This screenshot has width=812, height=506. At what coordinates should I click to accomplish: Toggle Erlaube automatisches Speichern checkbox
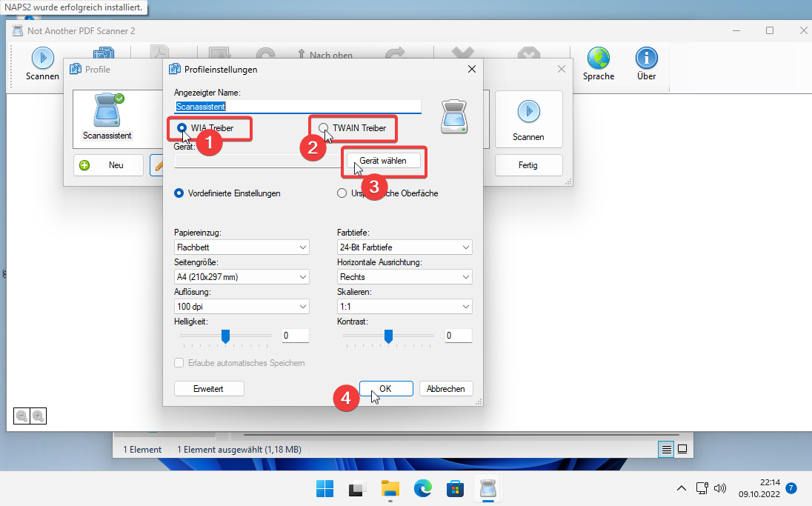179,363
